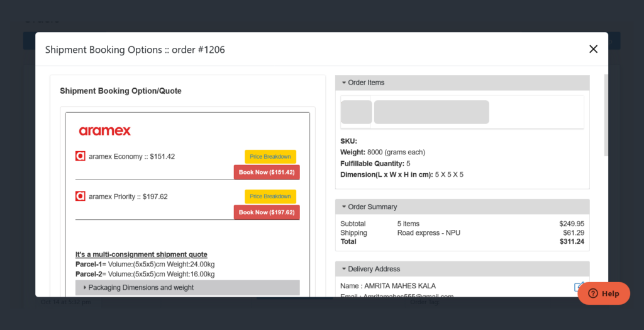Click the order item image placeholder
The image size is (644, 330).
[357, 112]
